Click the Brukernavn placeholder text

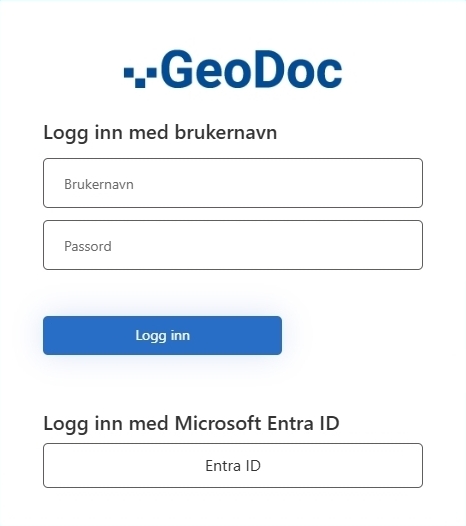point(99,185)
